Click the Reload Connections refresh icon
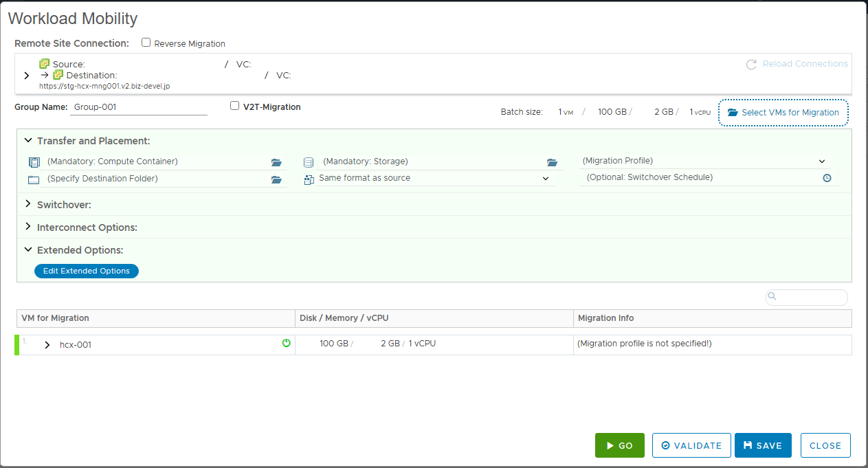 pos(751,64)
